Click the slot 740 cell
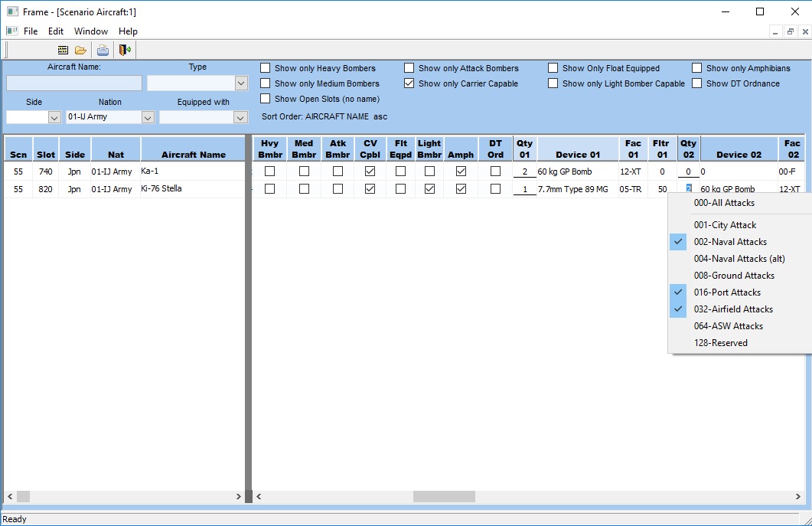The image size is (812, 526). point(46,172)
